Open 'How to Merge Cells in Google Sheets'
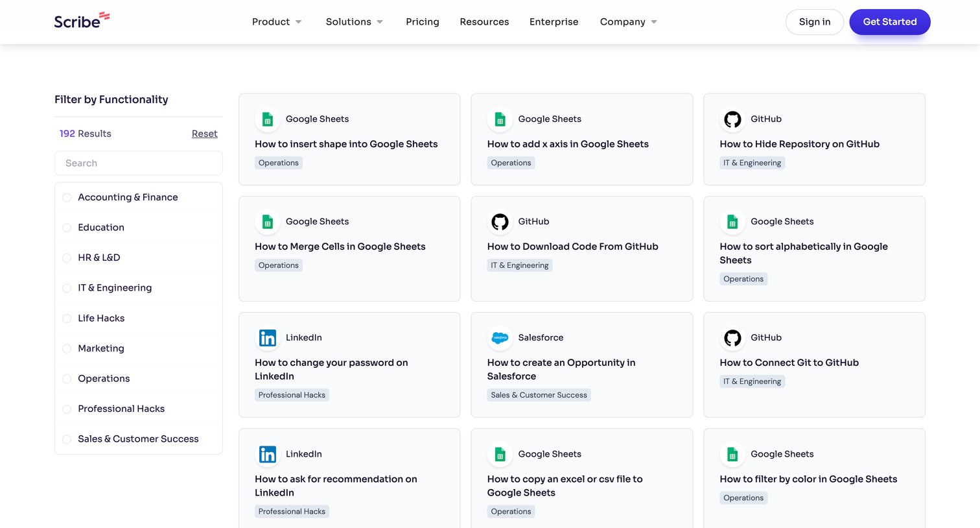 point(340,246)
